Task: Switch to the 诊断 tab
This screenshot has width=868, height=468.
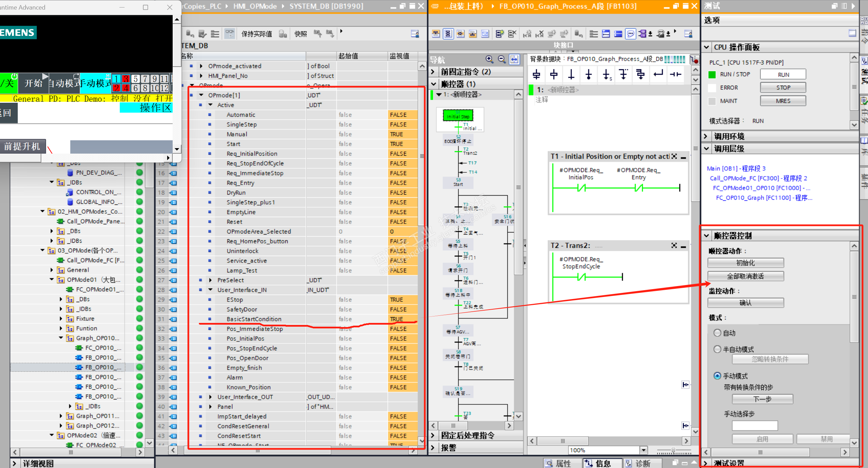Action: 642,463
